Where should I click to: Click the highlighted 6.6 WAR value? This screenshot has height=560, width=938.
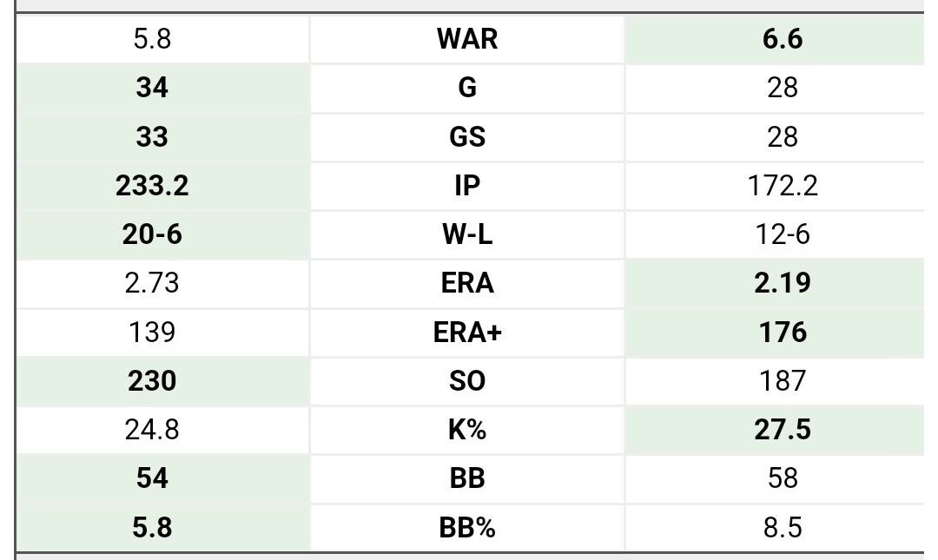point(783,39)
